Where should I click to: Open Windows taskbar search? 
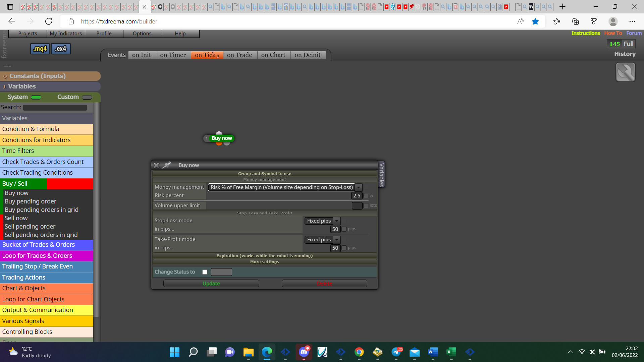pyautogui.click(x=193, y=352)
